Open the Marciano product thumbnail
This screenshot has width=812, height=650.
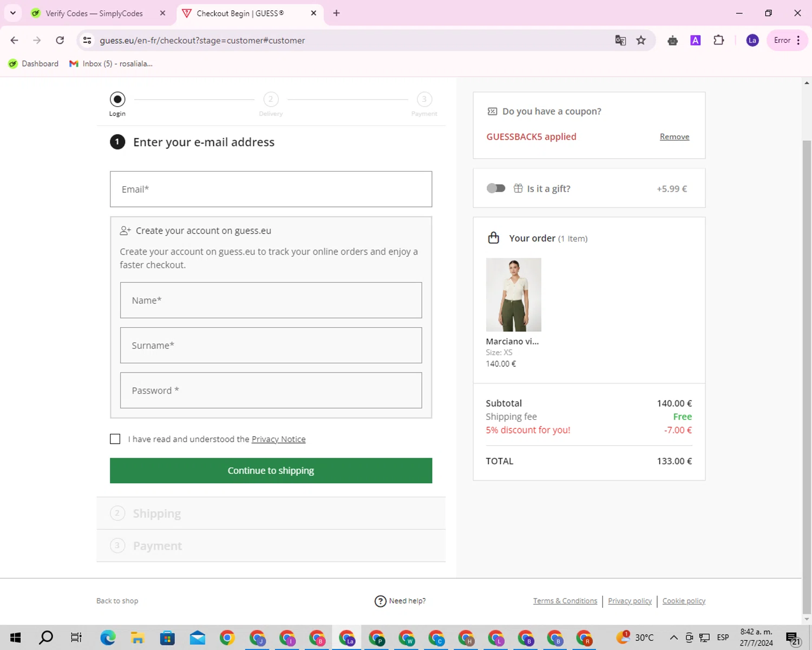coord(513,295)
